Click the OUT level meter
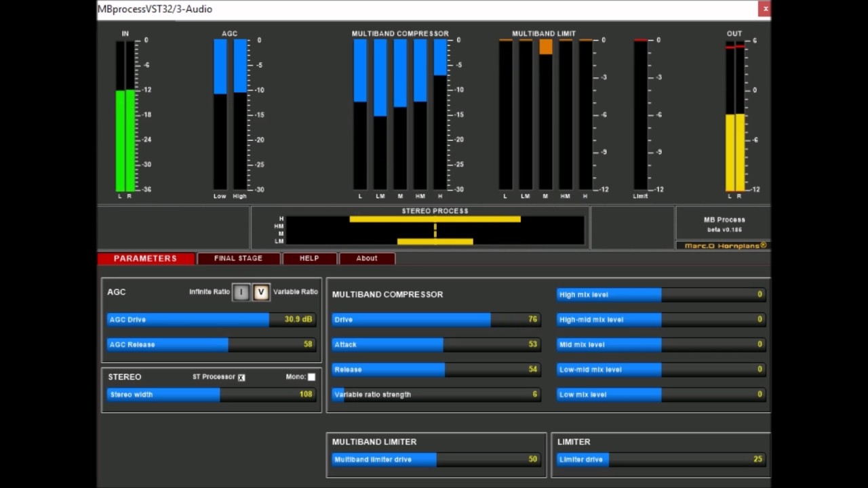 (x=735, y=116)
